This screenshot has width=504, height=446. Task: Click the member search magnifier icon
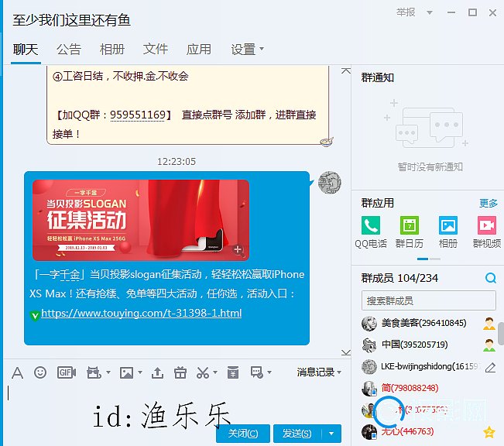coord(491,278)
